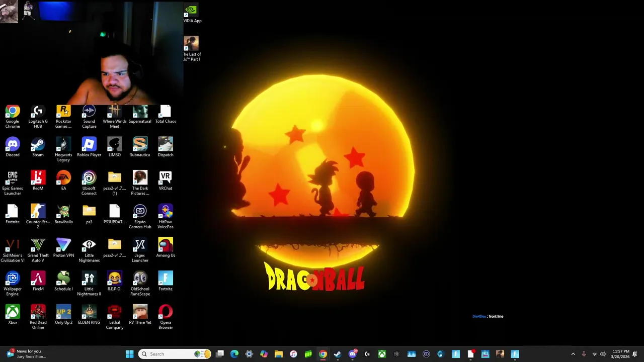Select Sound Capture desktop icon
Image resolution: width=644 pixels, height=362 pixels.
click(89, 117)
